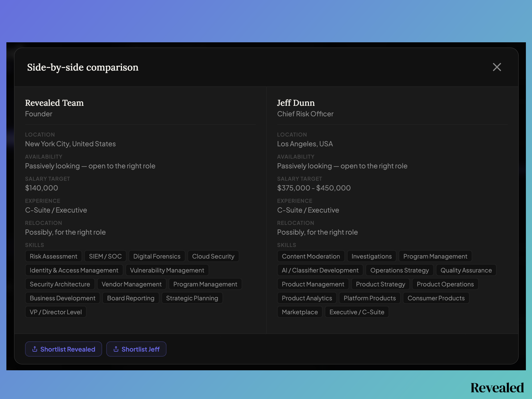Click the Marketplace skill tag

tap(300, 312)
